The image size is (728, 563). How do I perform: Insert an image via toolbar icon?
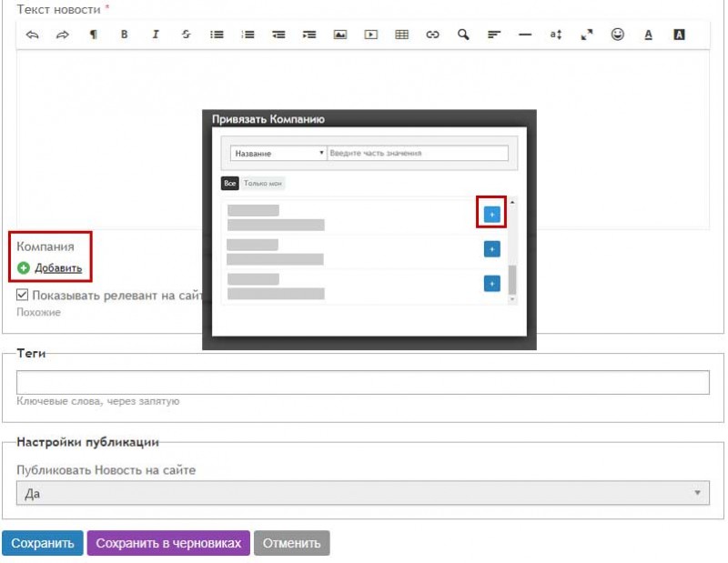[340, 35]
